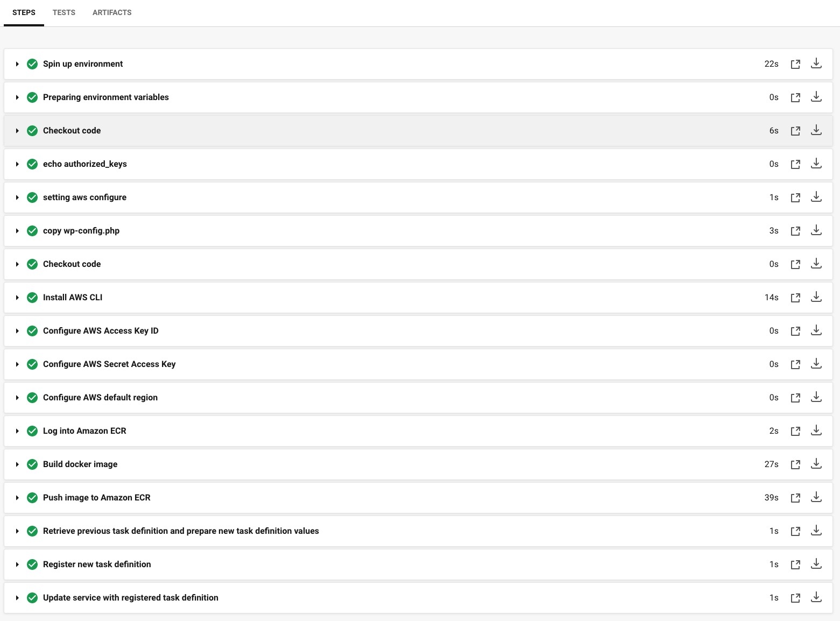Expand the Configure AWS Secret Access Key step

(x=17, y=364)
